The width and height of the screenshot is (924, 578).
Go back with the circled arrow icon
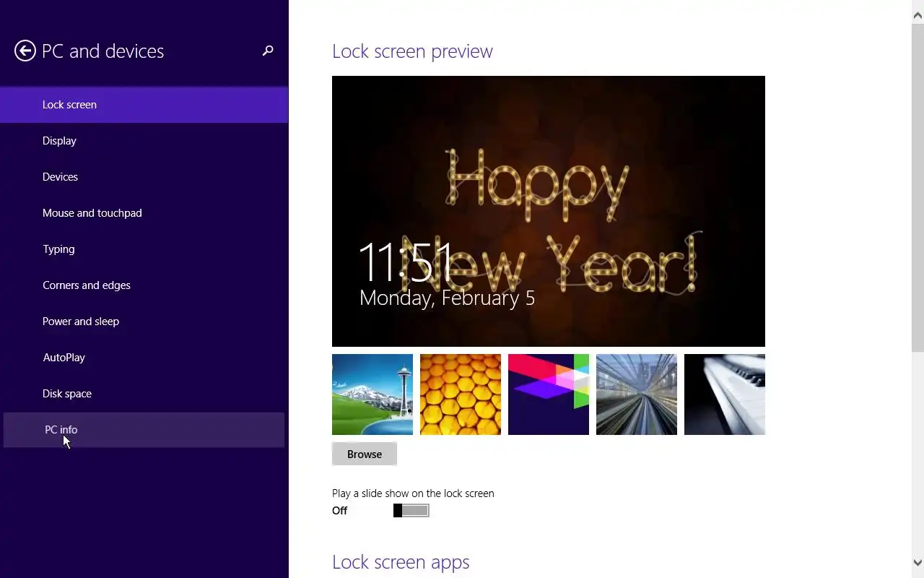[x=25, y=51]
